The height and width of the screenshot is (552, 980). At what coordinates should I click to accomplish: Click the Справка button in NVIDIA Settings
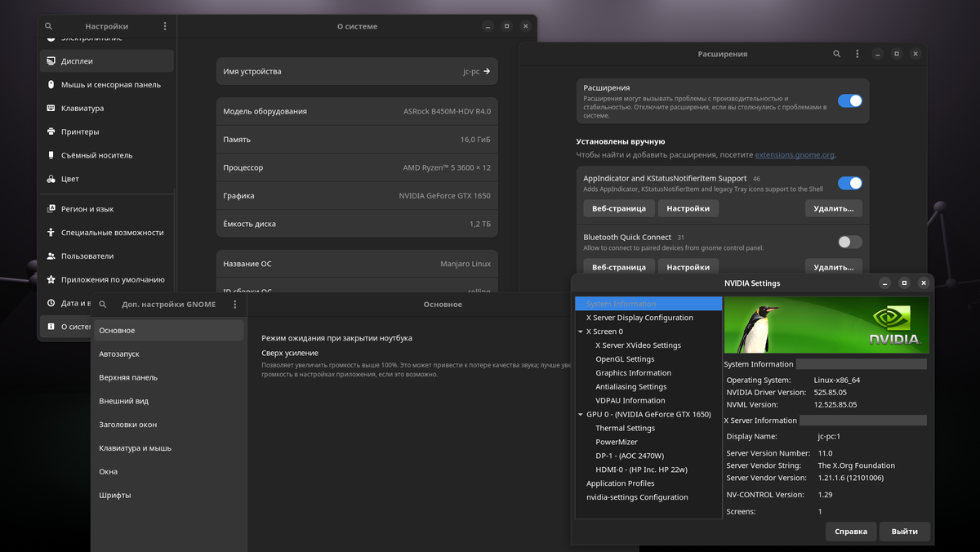(851, 532)
